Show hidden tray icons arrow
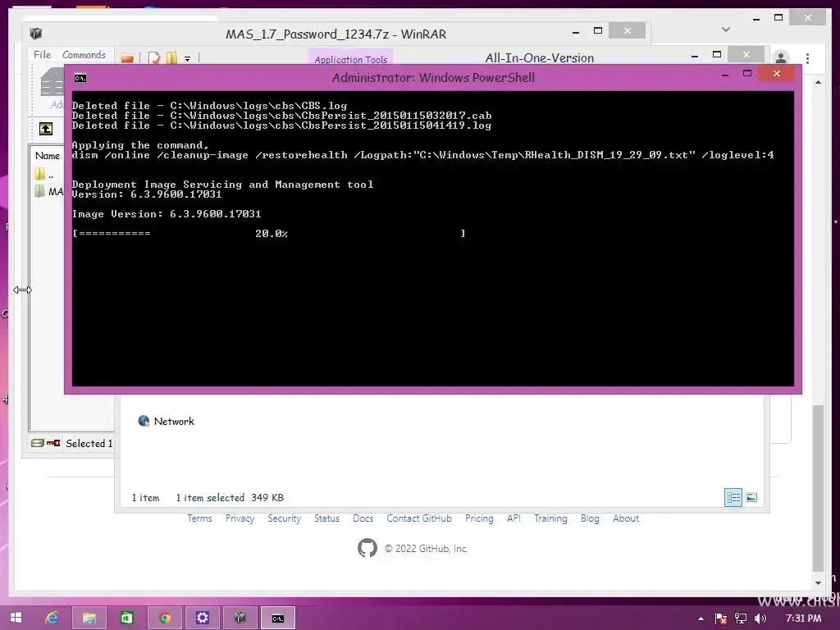This screenshot has width=840, height=630. (x=701, y=619)
